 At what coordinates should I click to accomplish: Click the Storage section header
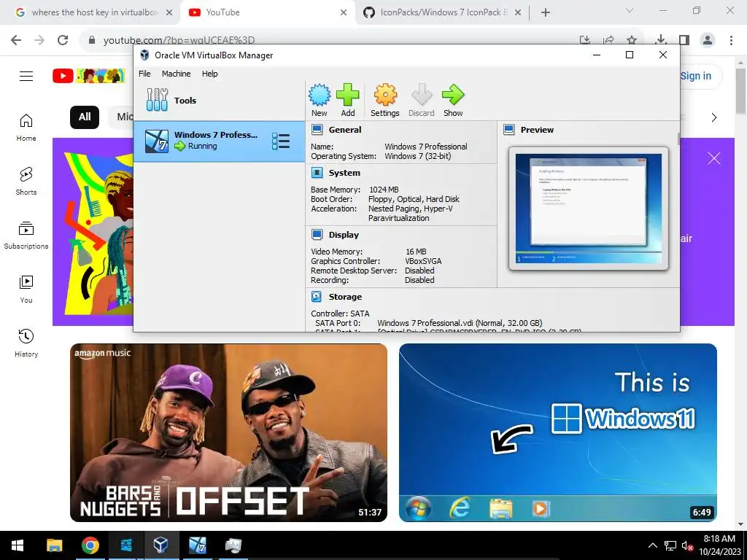click(345, 297)
